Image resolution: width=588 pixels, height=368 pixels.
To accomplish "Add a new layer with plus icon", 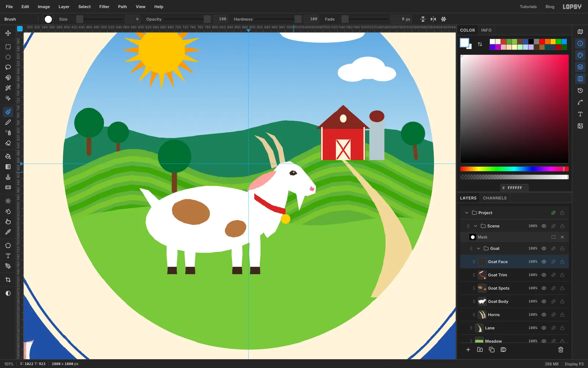I will [x=468, y=350].
